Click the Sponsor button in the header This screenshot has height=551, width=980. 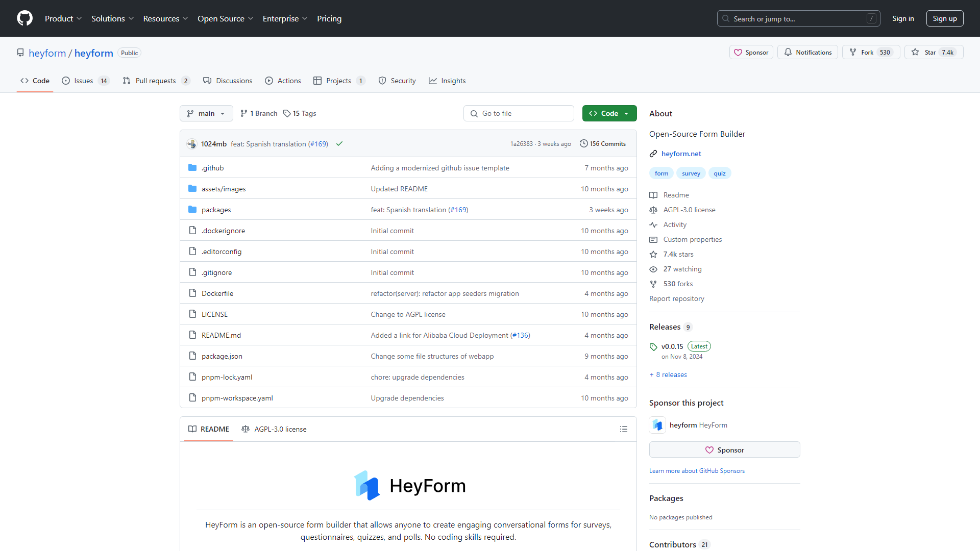pos(751,52)
